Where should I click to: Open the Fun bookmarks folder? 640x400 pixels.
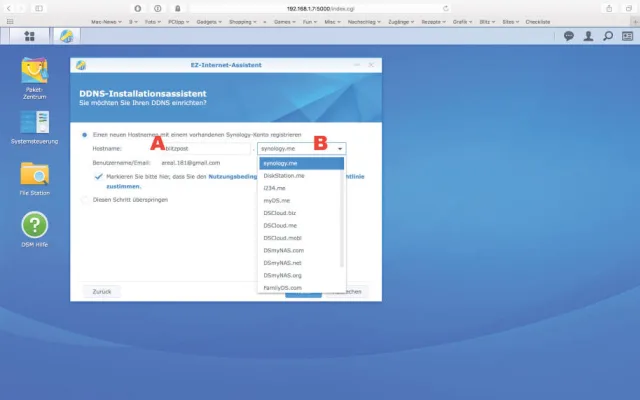[310, 22]
